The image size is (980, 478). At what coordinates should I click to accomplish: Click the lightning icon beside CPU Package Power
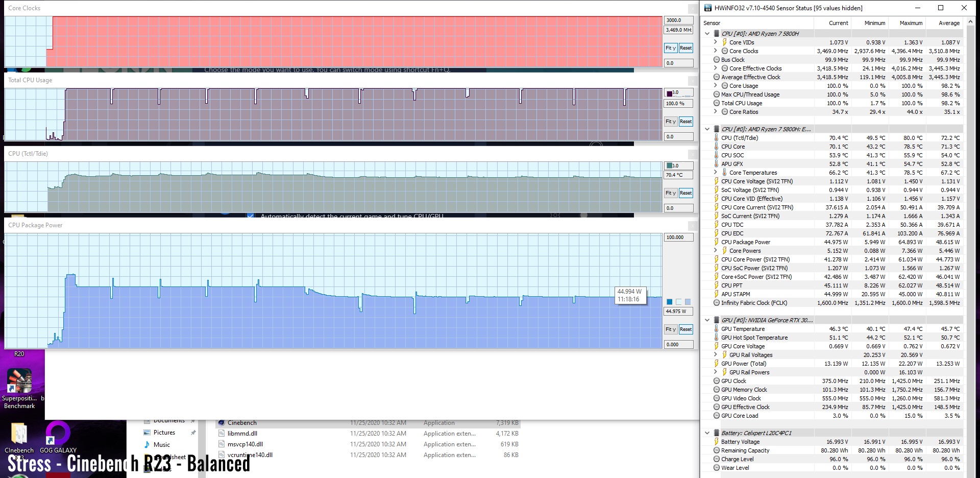(x=717, y=242)
